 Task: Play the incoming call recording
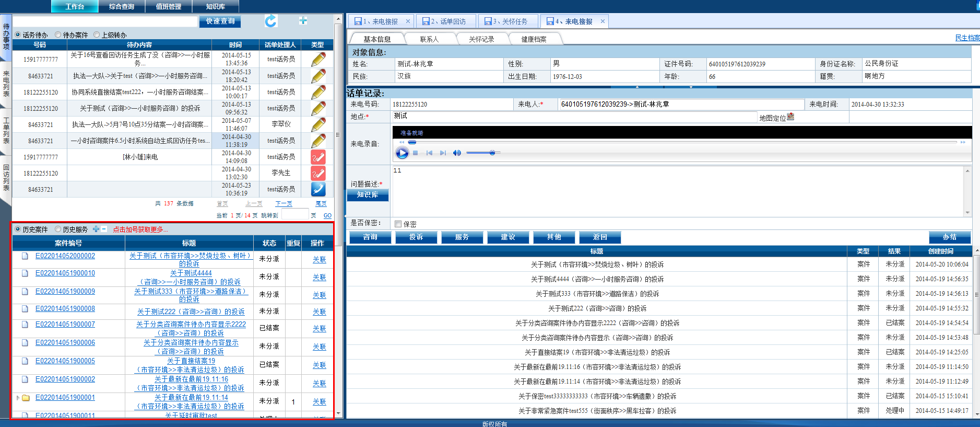point(402,153)
